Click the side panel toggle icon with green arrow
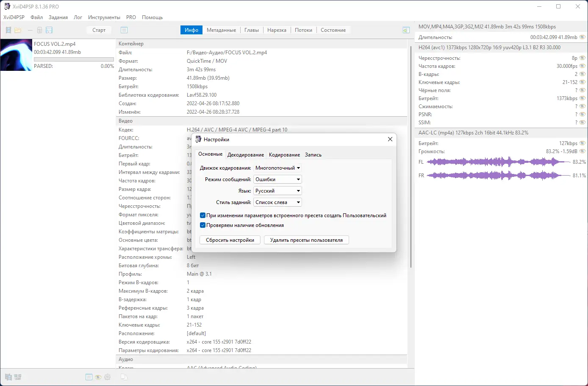The width and height of the screenshot is (588, 386). point(406,30)
